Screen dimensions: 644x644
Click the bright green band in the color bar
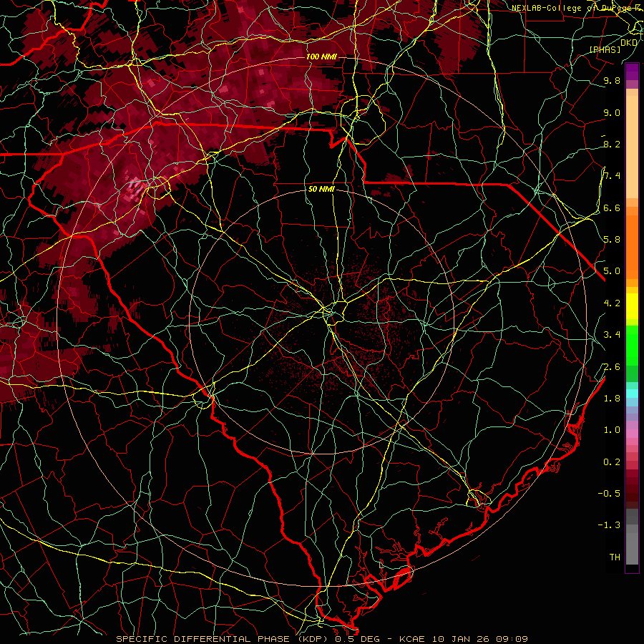[x=632, y=346]
